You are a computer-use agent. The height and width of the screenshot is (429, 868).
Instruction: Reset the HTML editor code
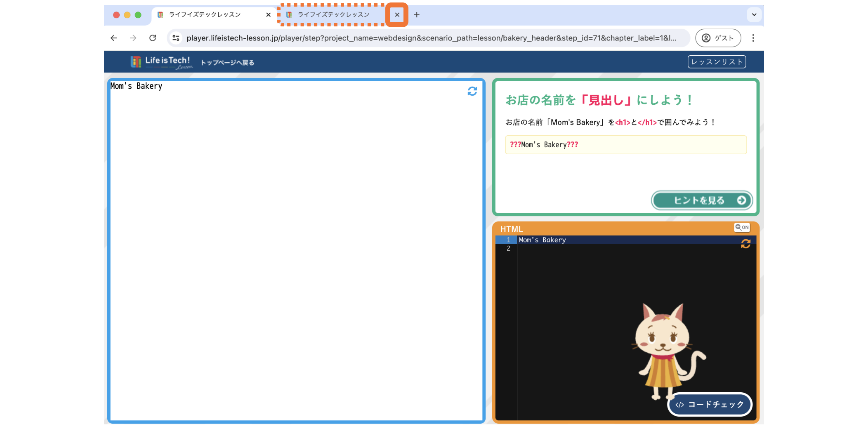745,244
